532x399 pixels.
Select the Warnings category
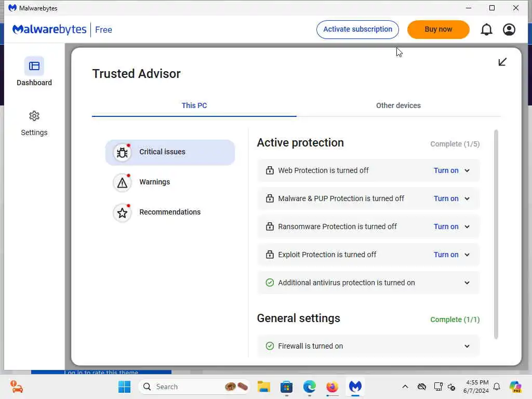[170, 182]
